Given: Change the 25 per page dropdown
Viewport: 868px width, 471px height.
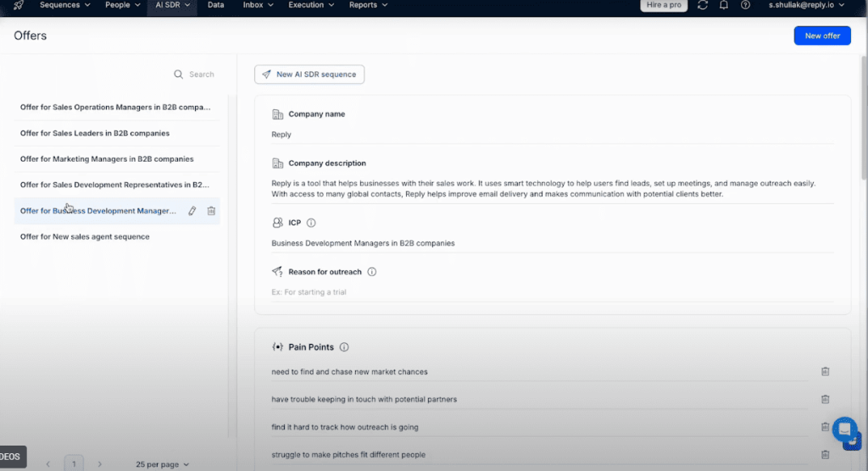Looking at the screenshot, I should (162, 464).
